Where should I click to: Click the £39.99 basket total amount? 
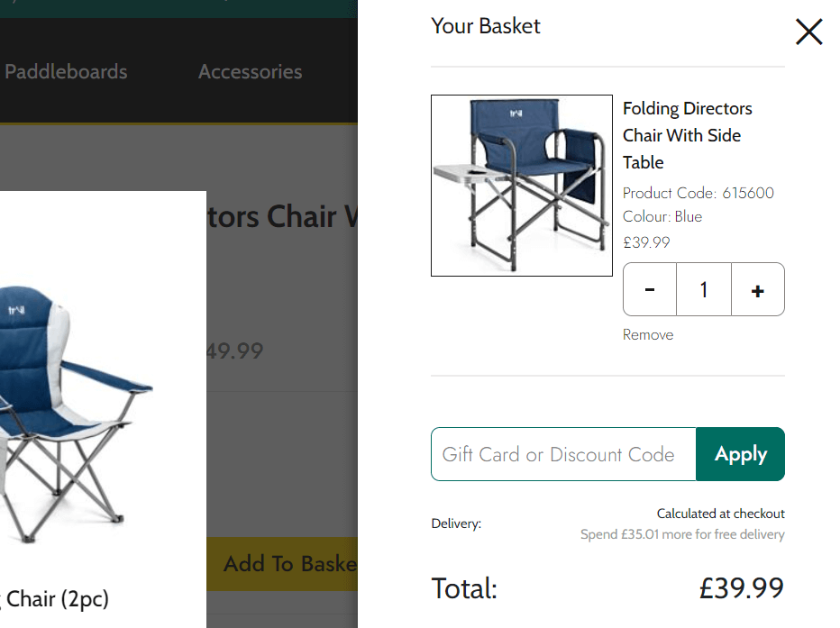[x=741, y=588]
